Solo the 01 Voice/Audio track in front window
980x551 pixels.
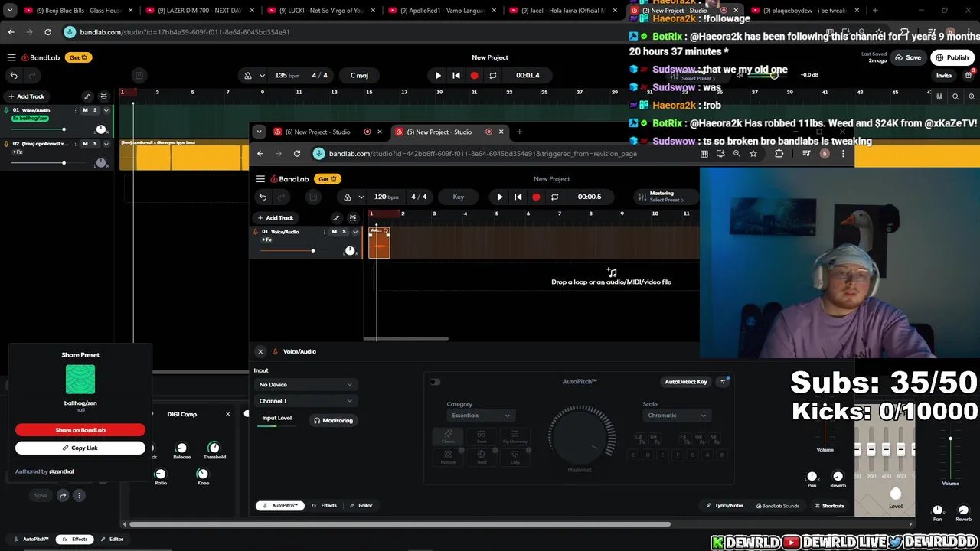coord(344,231)
